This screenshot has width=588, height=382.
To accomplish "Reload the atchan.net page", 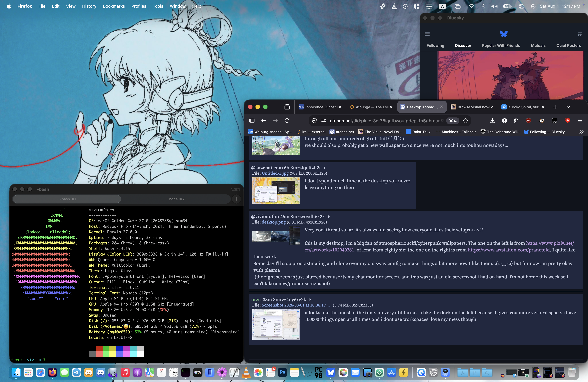I will pyautogui.click(x=287, y=121).
